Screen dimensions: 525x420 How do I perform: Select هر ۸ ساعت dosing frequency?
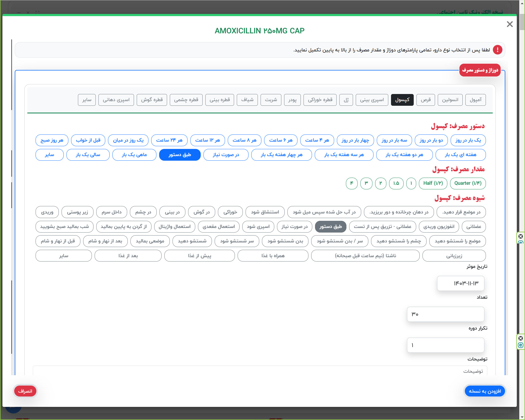pyautogui.click(x=244, y=140)
